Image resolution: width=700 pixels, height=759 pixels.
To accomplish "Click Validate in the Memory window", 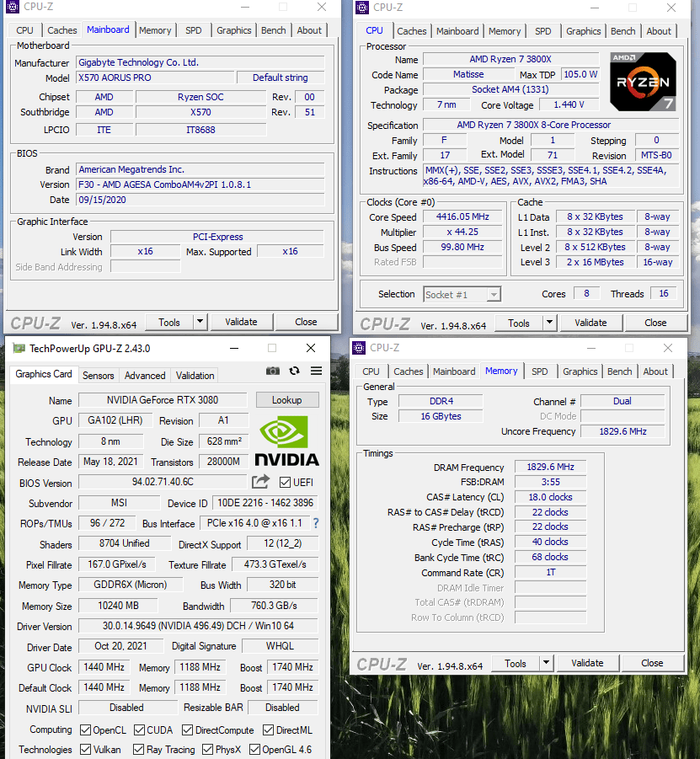I will coord(587,663).
